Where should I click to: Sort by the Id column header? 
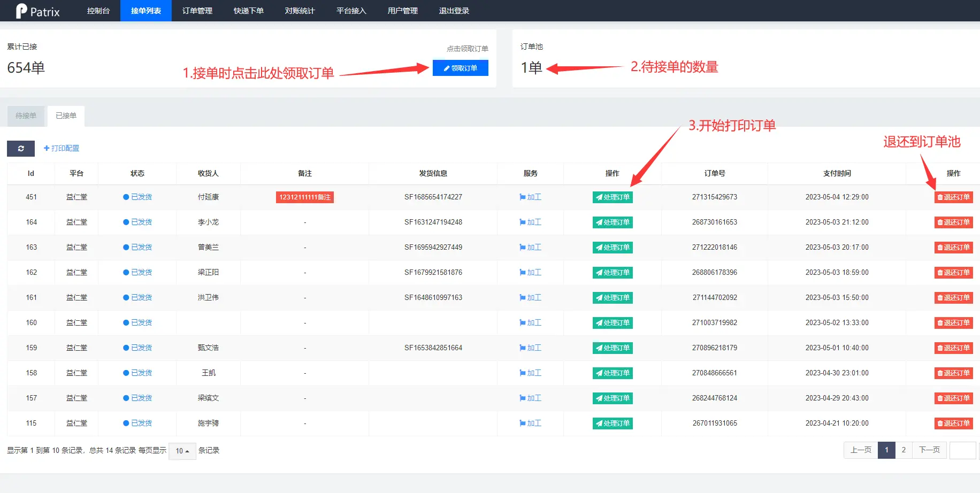31,174
